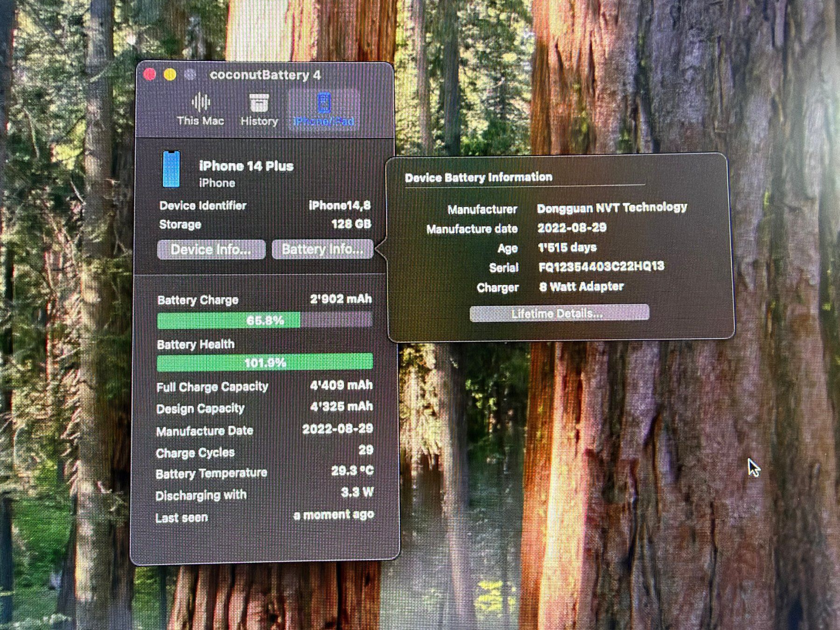
Task: Click the full charge capacity 4'409 mAh
Action: point(341,385)
